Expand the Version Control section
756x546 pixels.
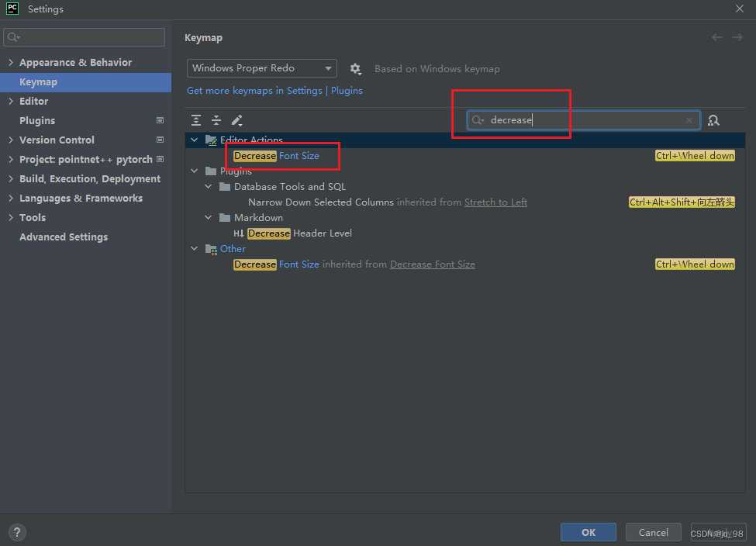(x=11, y=140)
